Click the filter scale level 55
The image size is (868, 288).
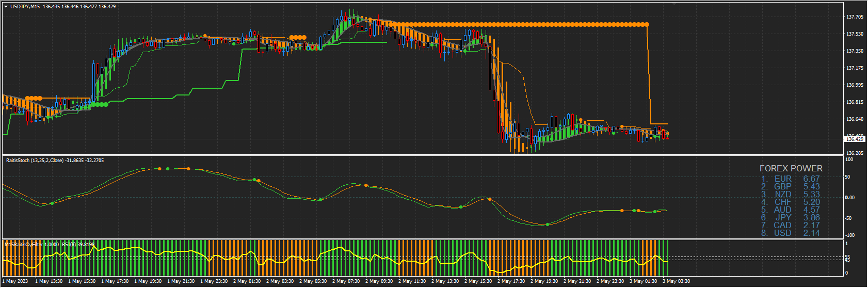pyautogui.click(x=847, y=257)
